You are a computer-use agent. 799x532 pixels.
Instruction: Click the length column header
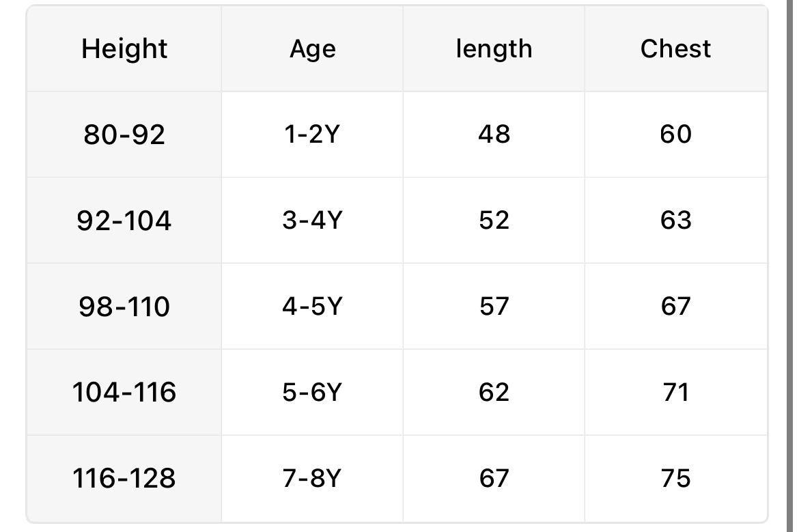tap(494, 49)
